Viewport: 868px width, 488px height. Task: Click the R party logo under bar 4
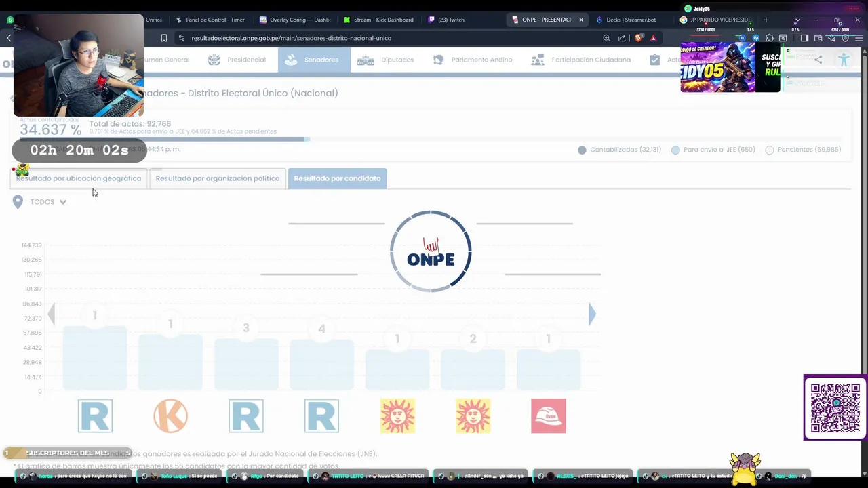click(321, 415)
